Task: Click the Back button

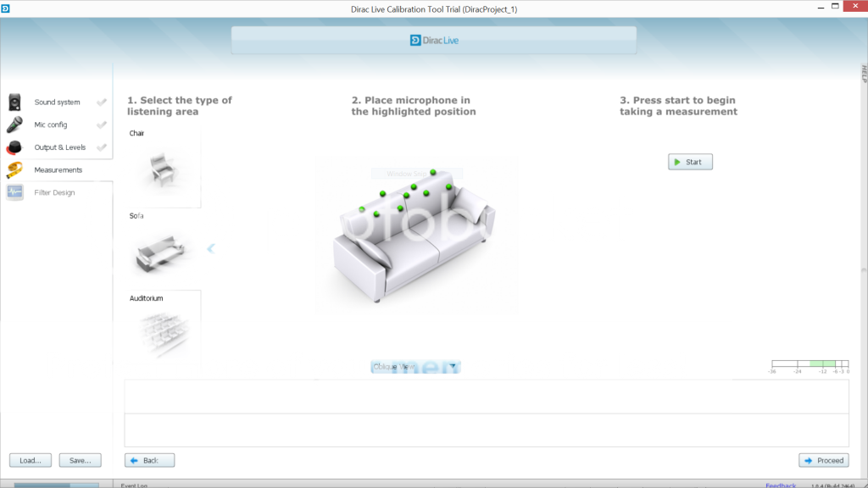Action: [x=149, y=460]
